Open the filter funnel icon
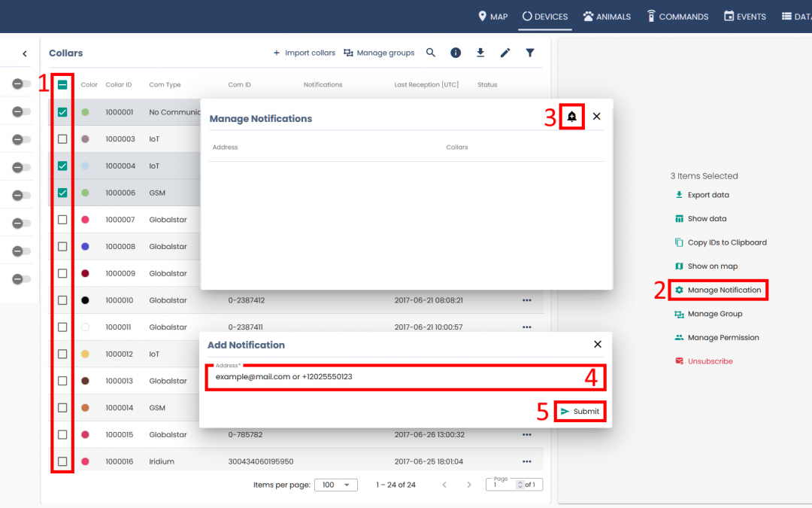Image resolution: width=812 pixels, height=508 pixels. point(530,53)
